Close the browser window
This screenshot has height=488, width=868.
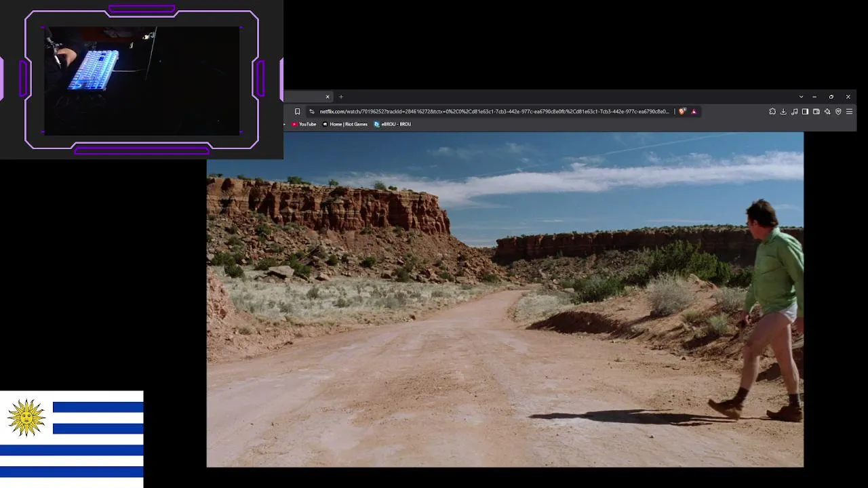pyautogui.click(x=848, y=97)
